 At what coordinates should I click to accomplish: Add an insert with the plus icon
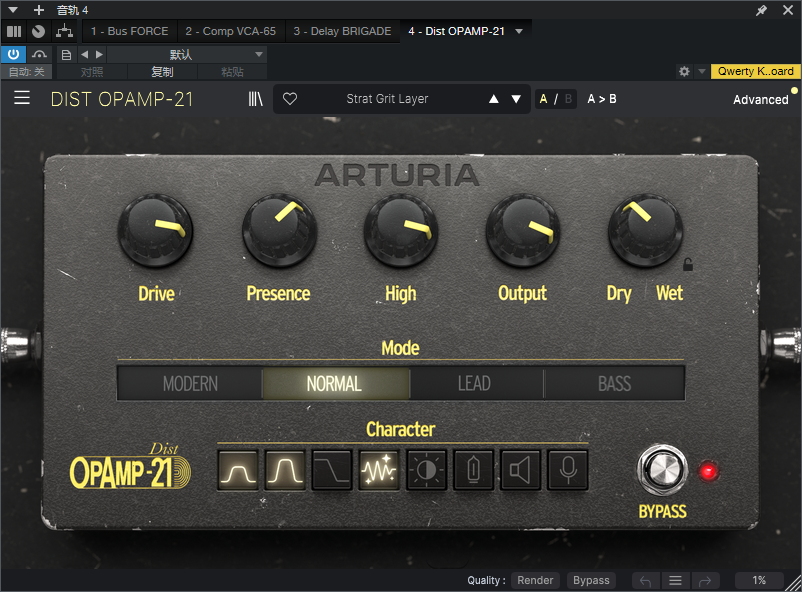pos(39,10)
